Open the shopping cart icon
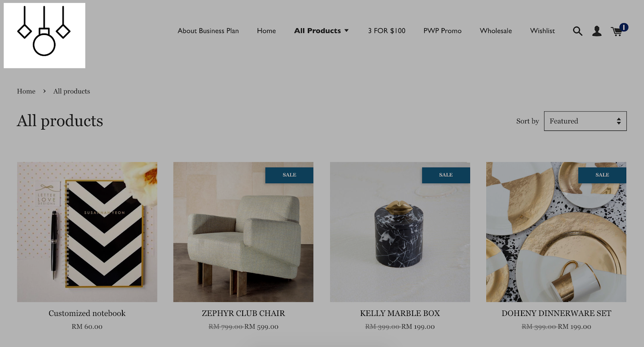 click(619, 30)
